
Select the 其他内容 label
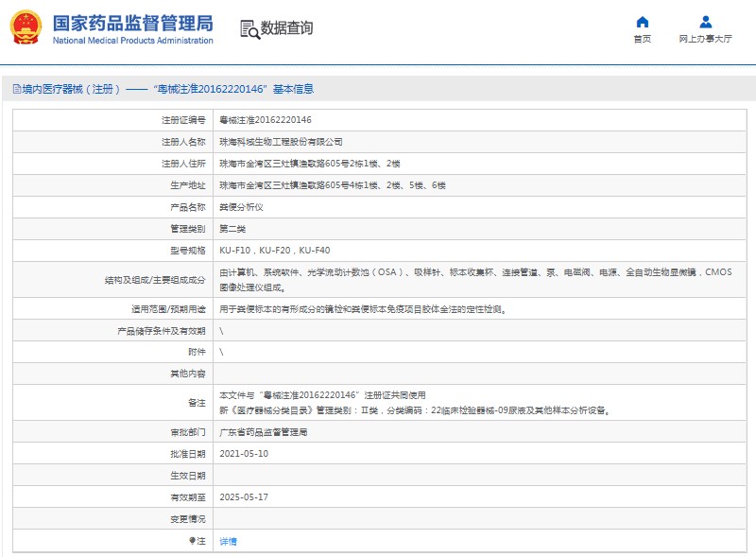coord(187,374)
